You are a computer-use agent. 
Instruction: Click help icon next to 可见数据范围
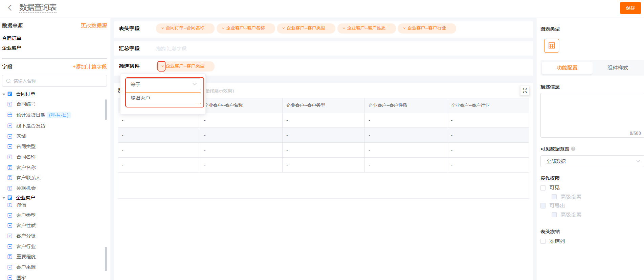coord(573,149)
